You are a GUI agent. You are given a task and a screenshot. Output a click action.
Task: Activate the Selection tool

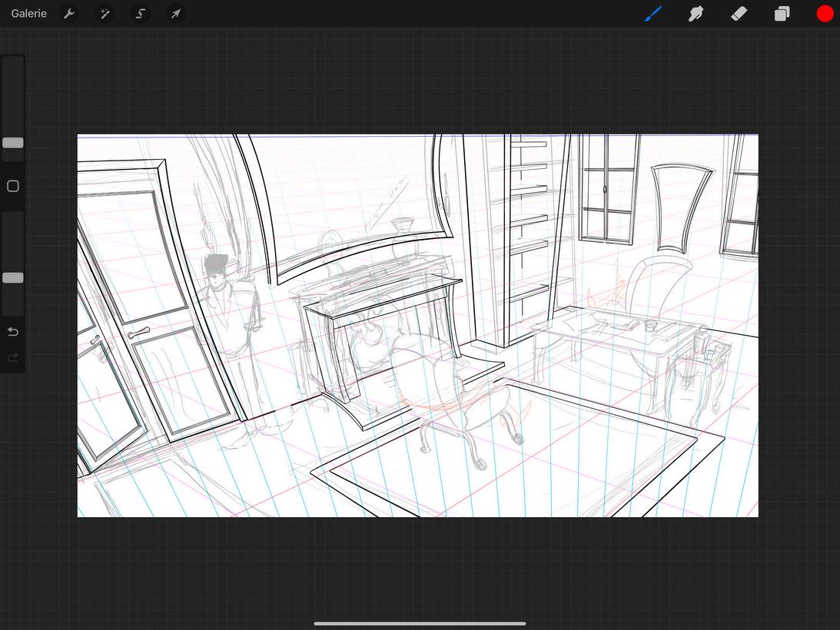point(141,13)
